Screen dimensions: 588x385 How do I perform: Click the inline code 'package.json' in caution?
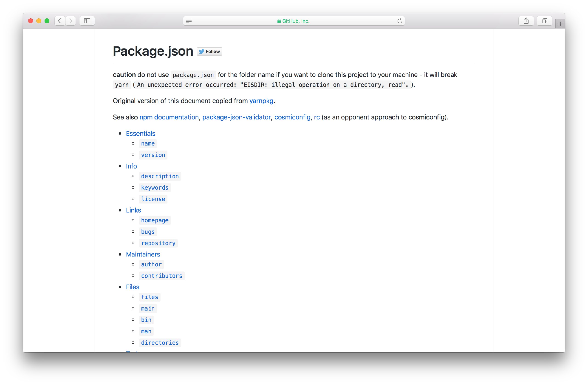[193, 75]
